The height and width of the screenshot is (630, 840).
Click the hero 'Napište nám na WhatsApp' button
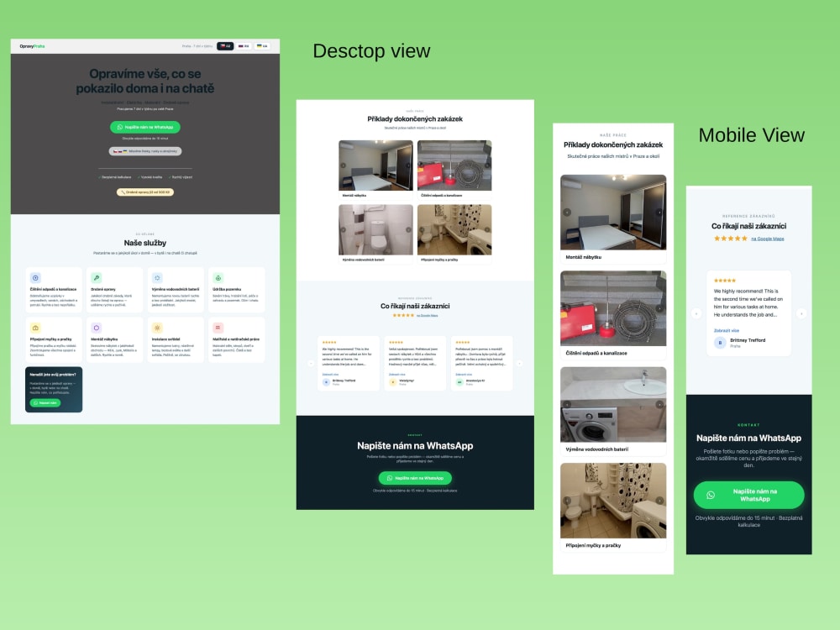145,127
